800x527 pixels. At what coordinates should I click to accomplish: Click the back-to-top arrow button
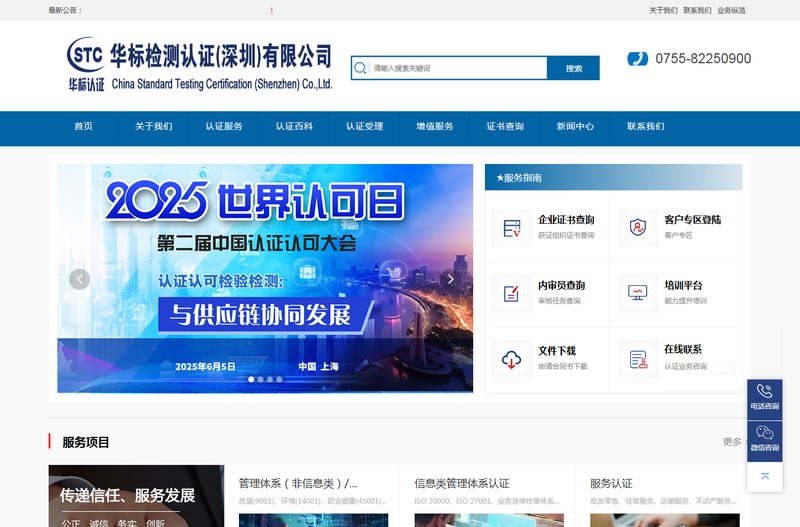pos(764,476)
